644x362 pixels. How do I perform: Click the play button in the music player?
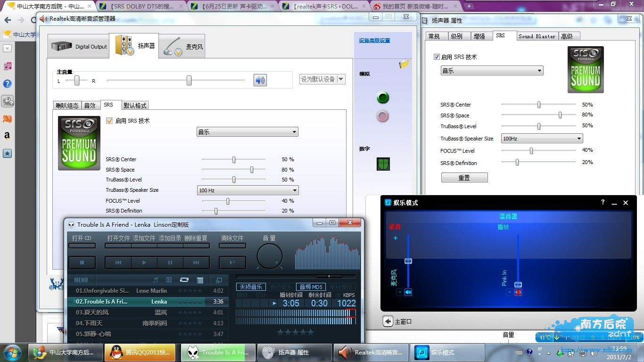(144, 263)
